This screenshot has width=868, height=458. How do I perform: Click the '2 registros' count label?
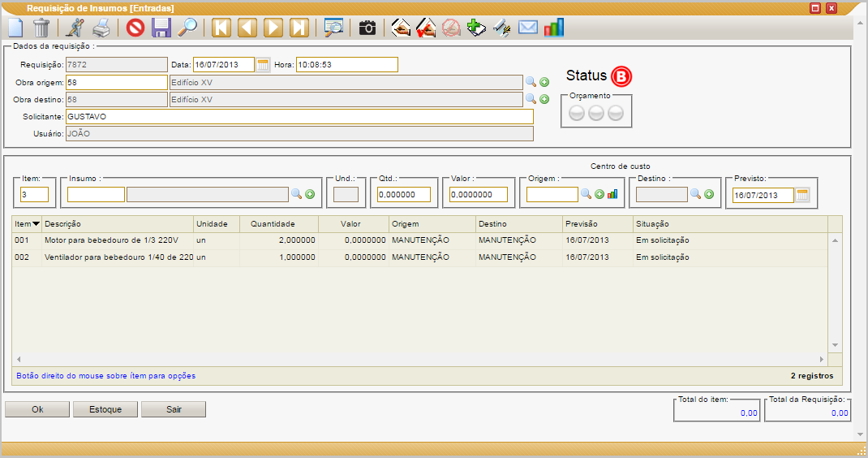tap(811, 375)
